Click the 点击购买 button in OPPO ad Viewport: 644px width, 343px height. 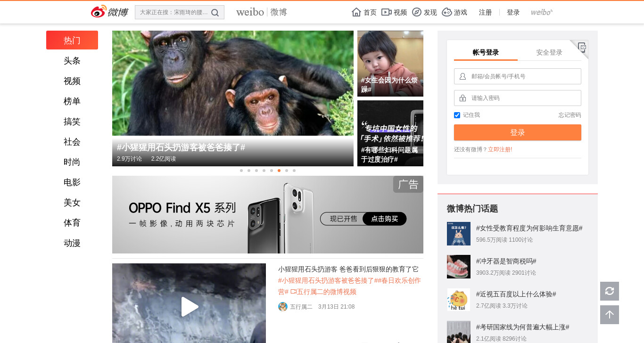pos(384,219)
